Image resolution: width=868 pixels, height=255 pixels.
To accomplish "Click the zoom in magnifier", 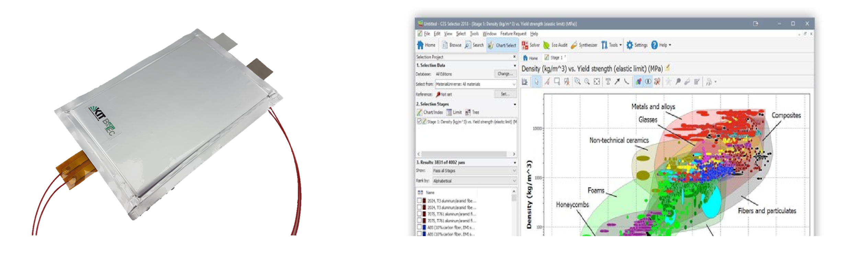I will [x=578, y=82].
